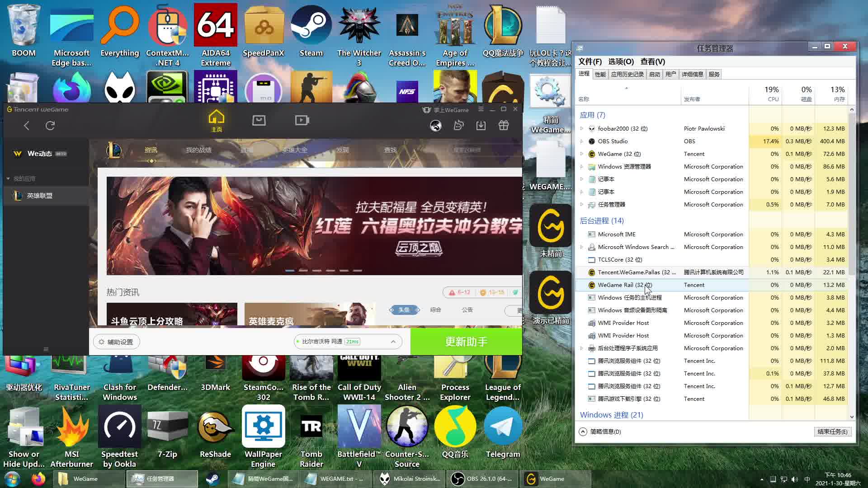Expand WeGame (32 位) process row
Screen dimensions: 868x488
click(x=582, y=154)
